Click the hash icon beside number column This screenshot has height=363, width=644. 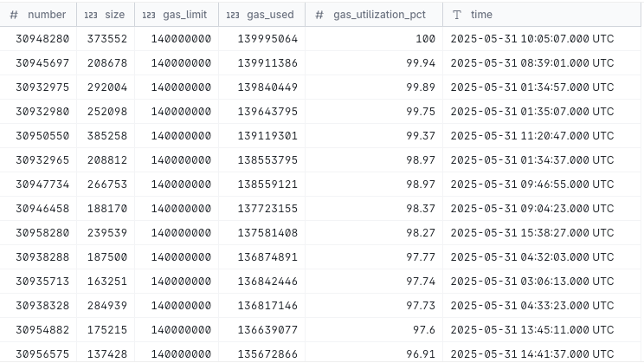coord(14,15)
